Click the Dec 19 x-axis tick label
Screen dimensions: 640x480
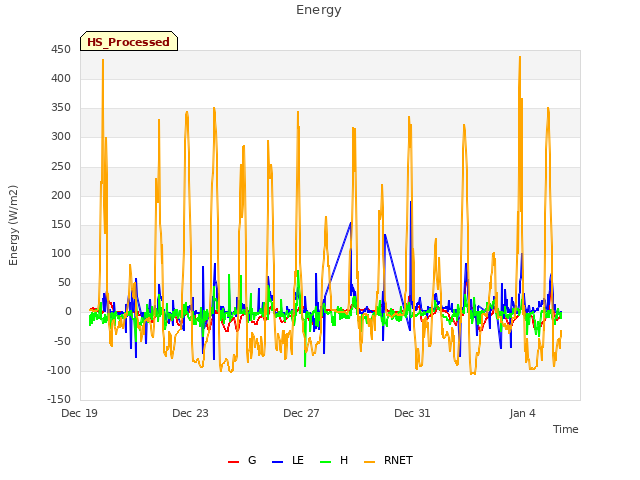click(80, 413)
